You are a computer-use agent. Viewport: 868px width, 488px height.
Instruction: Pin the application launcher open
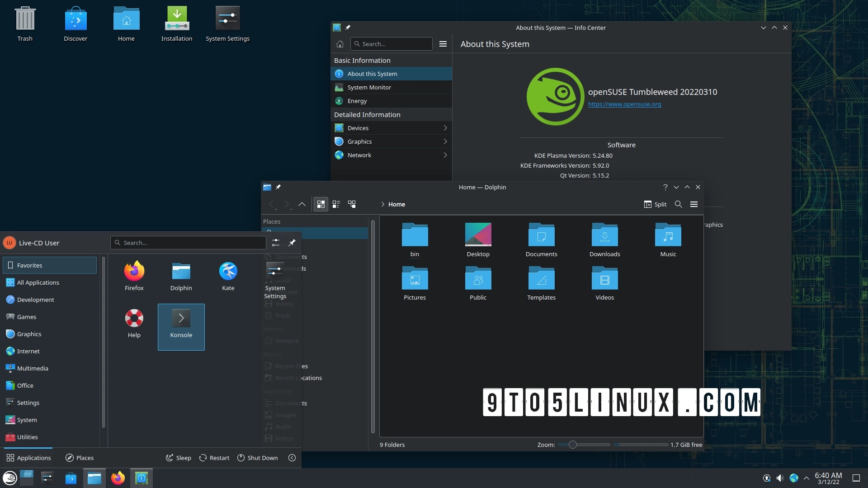[292, 243]
